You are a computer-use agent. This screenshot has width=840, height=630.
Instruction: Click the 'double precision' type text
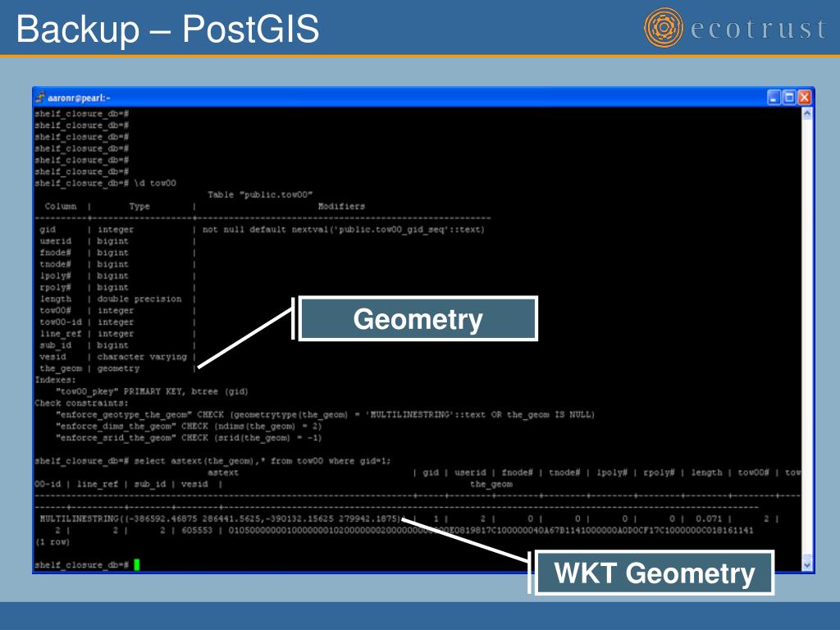pos(139,299)
